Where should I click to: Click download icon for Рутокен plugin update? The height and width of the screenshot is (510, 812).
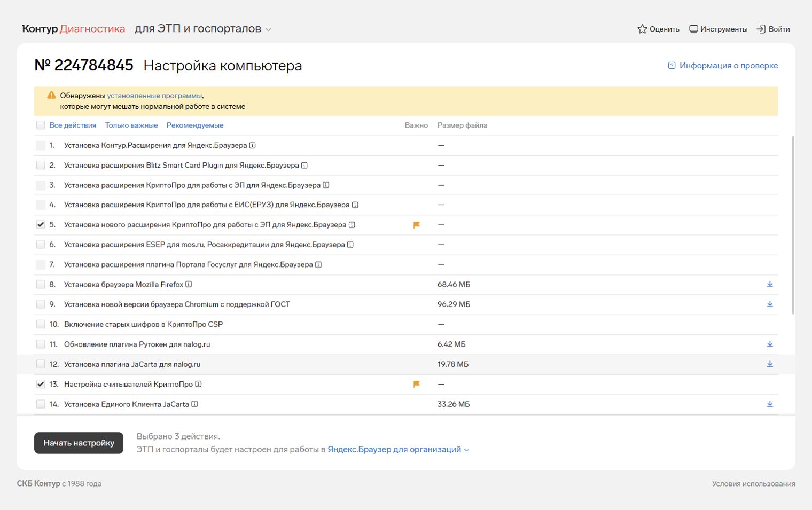770,344
